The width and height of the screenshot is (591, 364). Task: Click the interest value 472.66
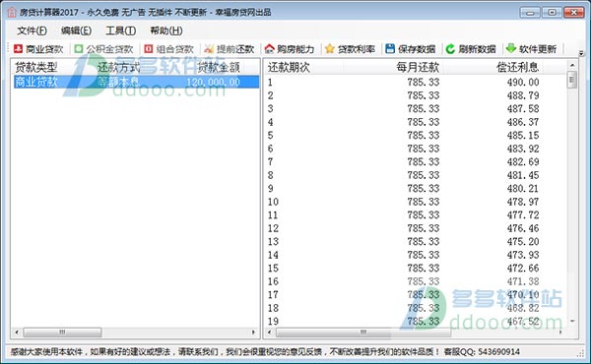[523, 268]
